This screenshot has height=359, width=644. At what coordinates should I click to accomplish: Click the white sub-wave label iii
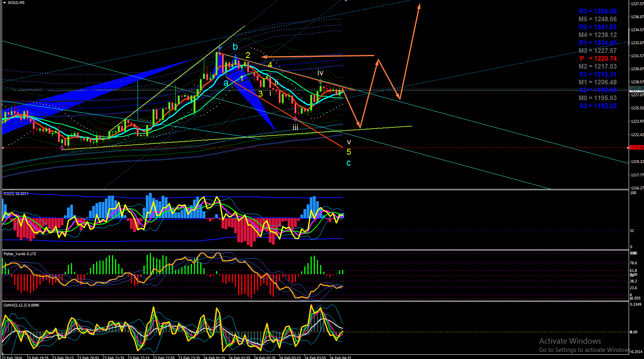pyautogui.click(x=295, y=127)
